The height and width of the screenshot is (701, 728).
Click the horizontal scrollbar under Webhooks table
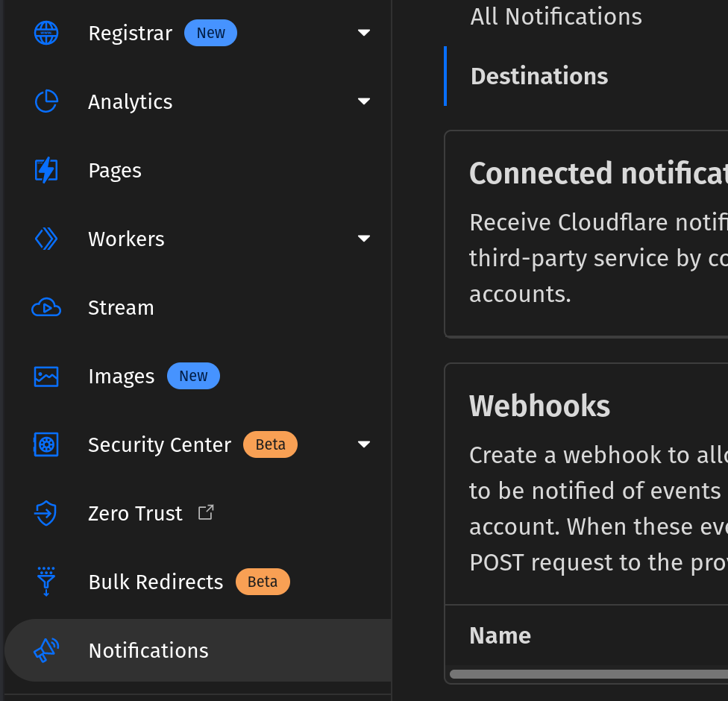point(589,674)
